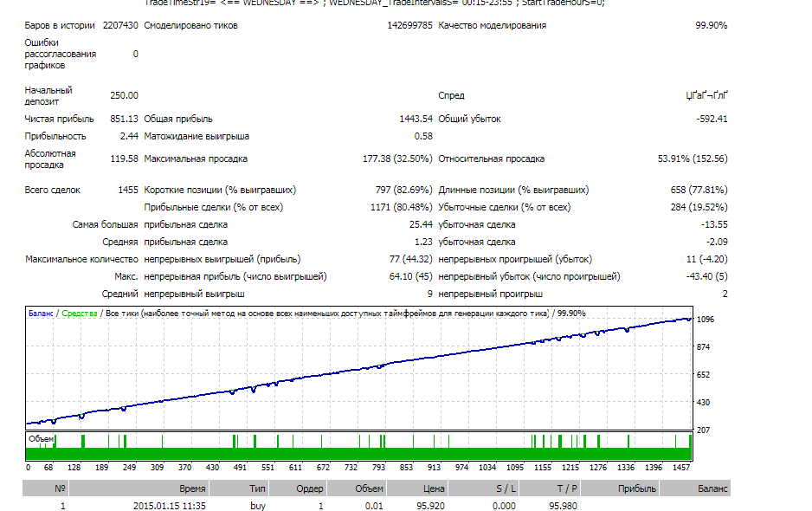The width and height of the screenshot is (812, 511).
Task: Click the 793 trade-number axis tick
Action: (x=378, y=468)
